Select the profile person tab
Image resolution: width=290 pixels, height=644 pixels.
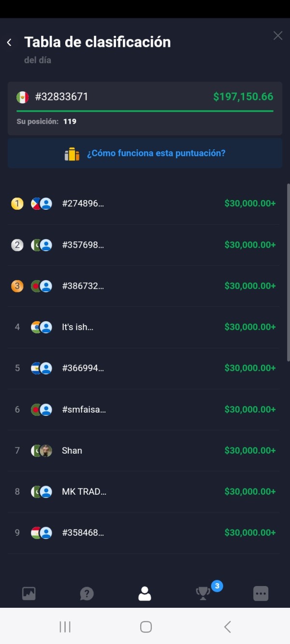(145, 593)
